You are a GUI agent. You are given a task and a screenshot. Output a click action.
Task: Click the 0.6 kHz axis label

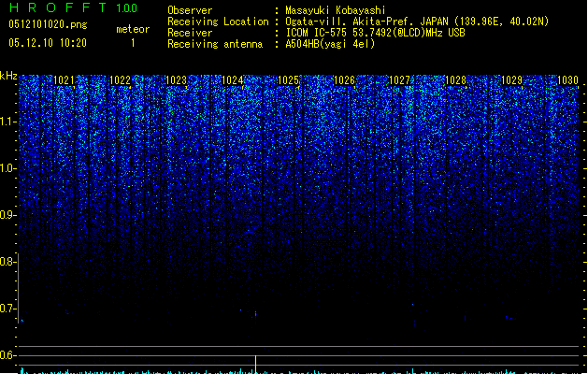point(8,355)
